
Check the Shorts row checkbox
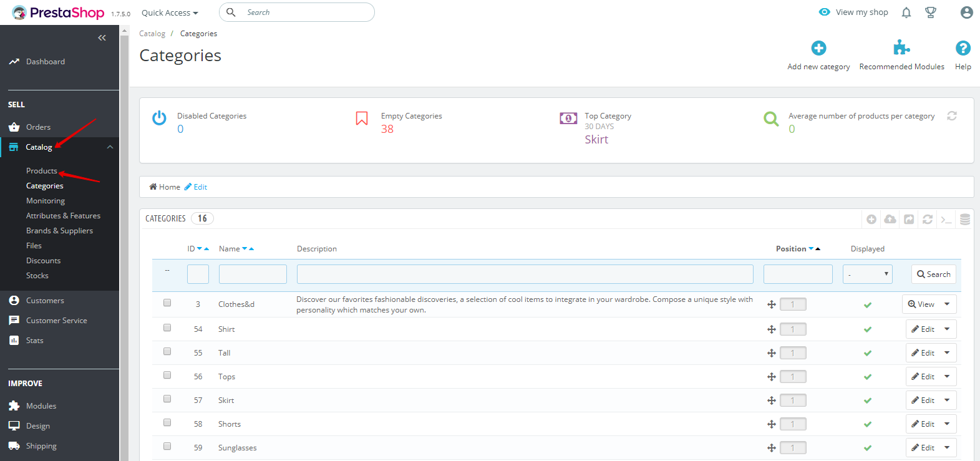pos(167,422)
